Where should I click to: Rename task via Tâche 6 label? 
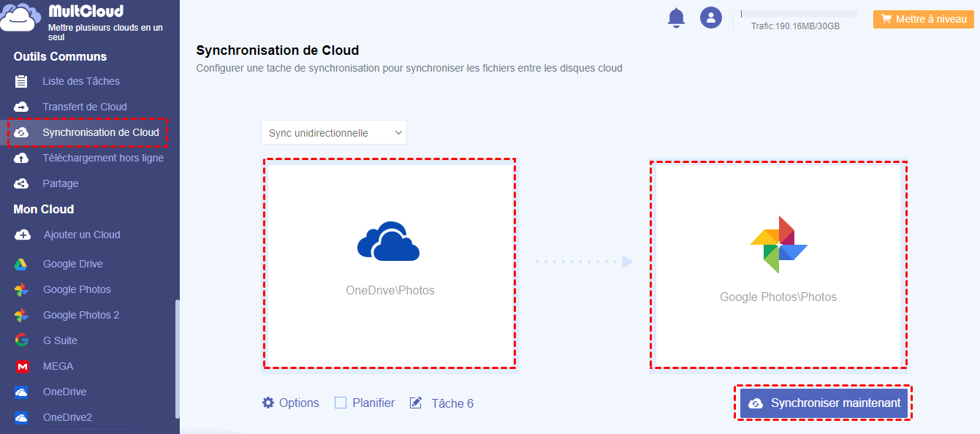point(452,403)
